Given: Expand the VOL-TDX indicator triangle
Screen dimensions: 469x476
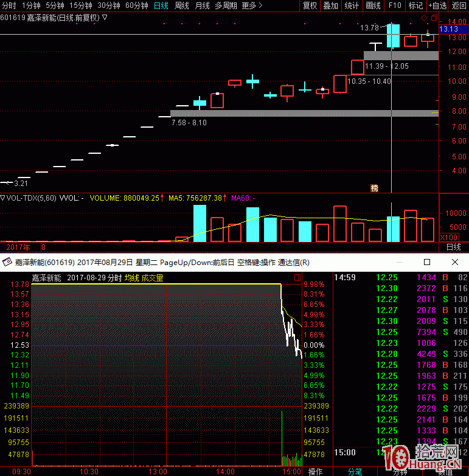Looking at the screenshot, I should click(2, 198).
